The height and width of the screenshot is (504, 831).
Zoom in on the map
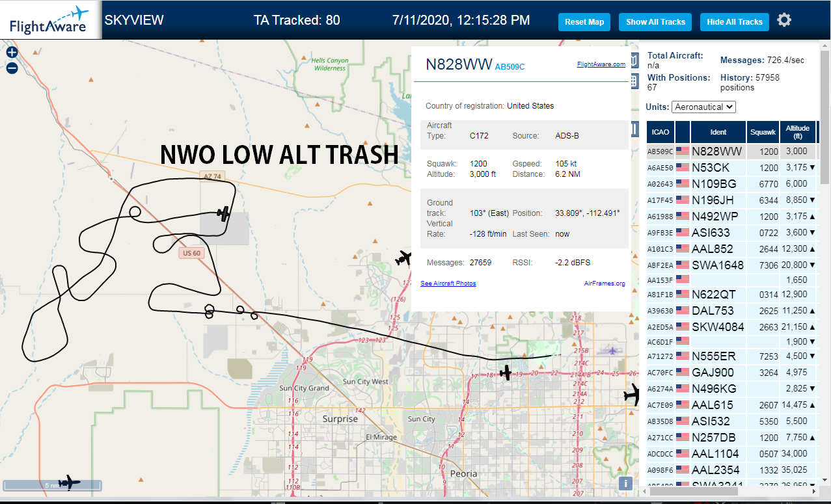(12, 53)
